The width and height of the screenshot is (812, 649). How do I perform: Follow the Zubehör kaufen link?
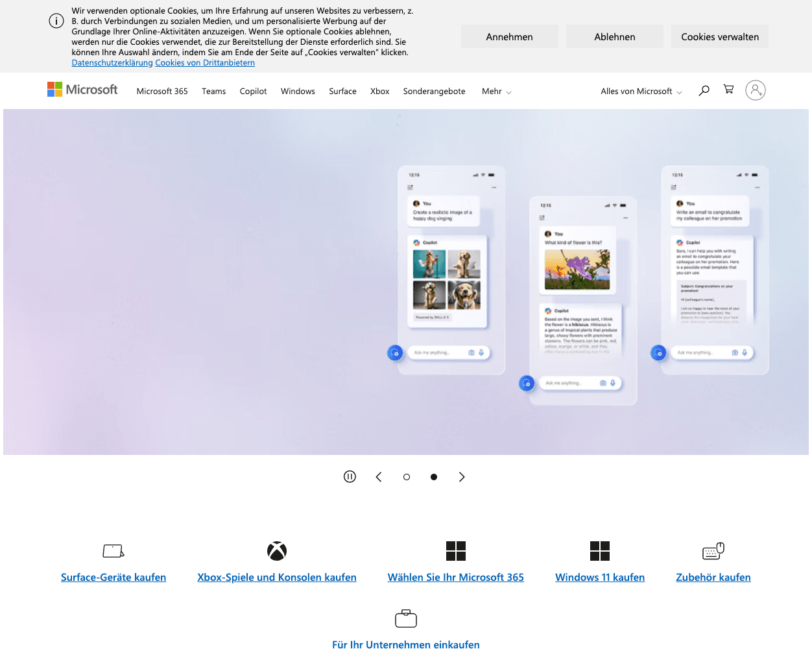(713, 578)
